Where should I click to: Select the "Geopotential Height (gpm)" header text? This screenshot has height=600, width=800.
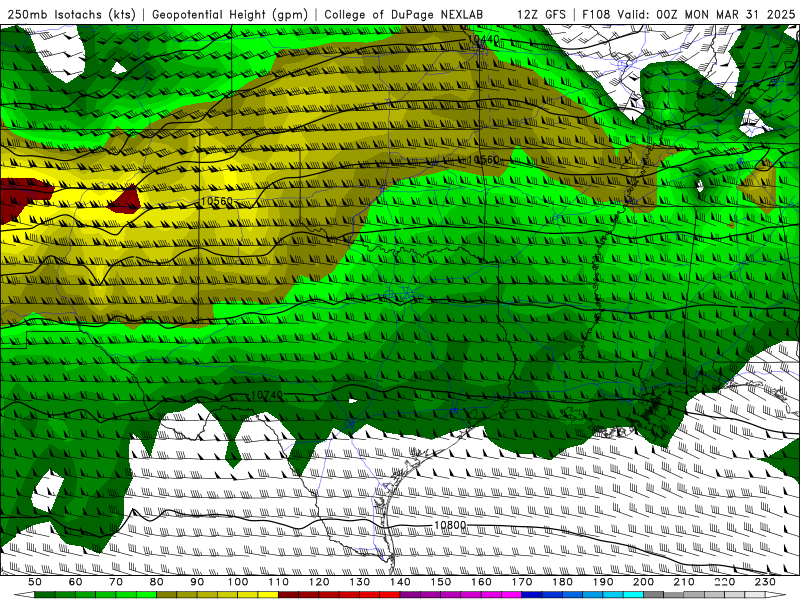pyautogui.click(x=230, y=14)
